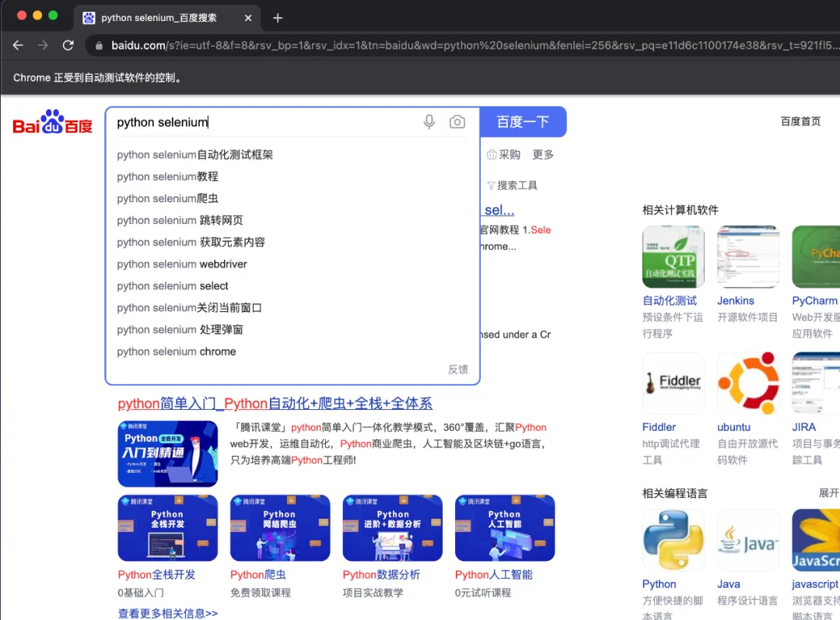
Task: Click the Baidu logo
Action: pos(51,121)
